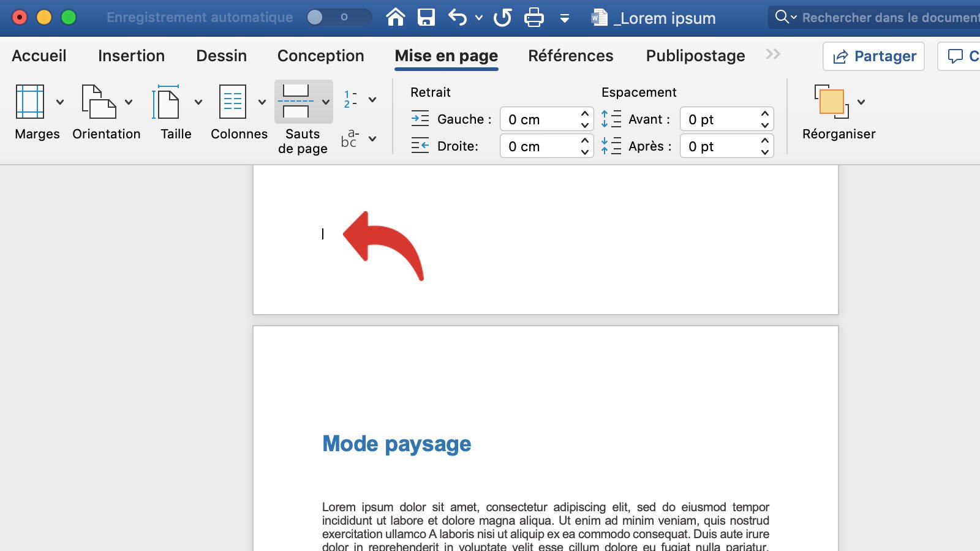Screen dimensions: 980x551
Task: Expand the line numbers dropdown arrow
Action: point(372,100)
